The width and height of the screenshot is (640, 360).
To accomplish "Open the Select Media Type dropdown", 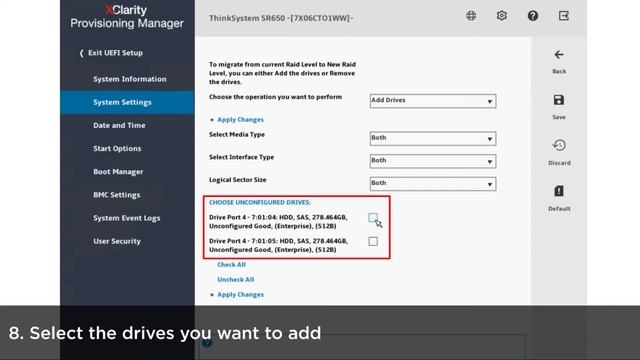I will pos(433,138).
